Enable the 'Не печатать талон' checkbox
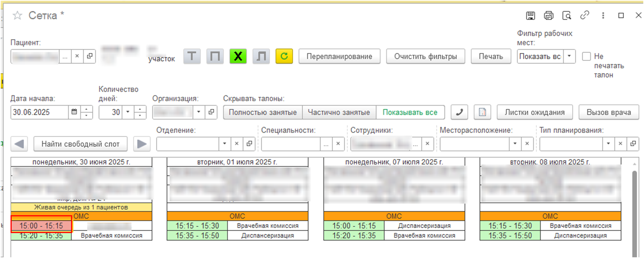Screen dimensions: 644x258 coord(586,56)
